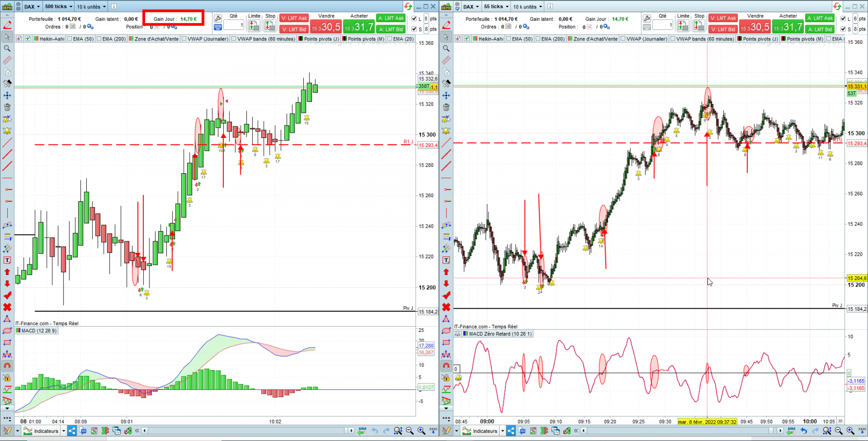Click V: LMT Bid button in right window
This screenshot has height=441, width=868.
tap(723, 29)
